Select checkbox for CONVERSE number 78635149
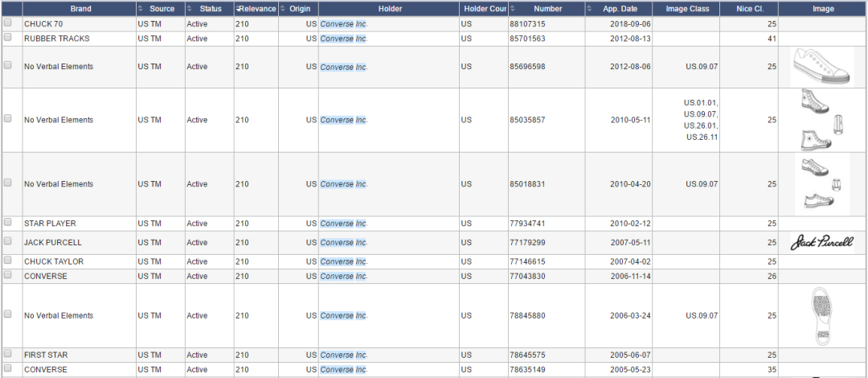The width and height of the screenshot is (868, 378). tap(8, 368)
